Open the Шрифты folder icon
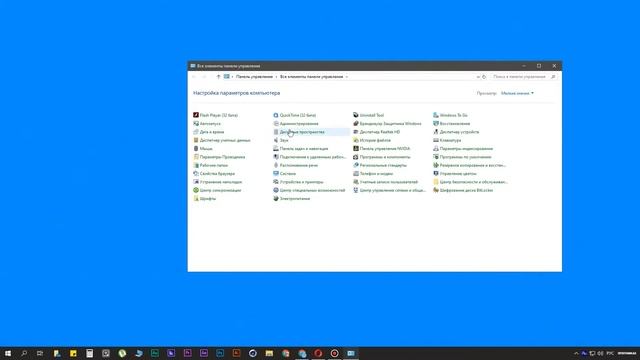Viewport: 640px width, 360px height. coord(196,198)
